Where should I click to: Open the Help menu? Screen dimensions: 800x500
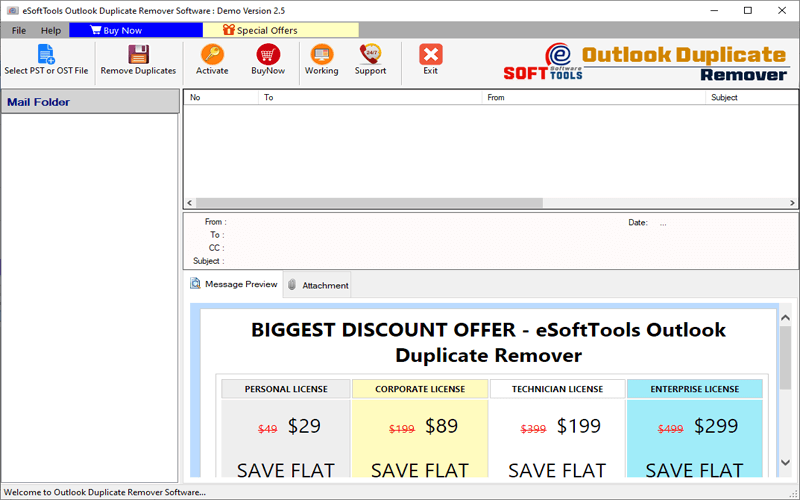51,31
